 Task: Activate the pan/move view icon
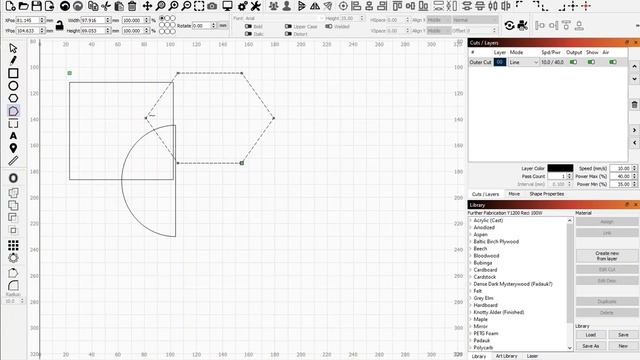tap(147, 6)
